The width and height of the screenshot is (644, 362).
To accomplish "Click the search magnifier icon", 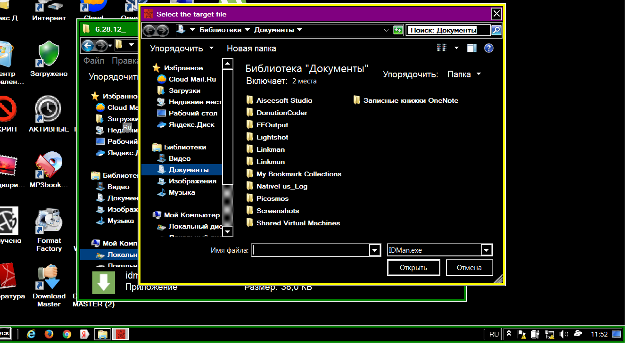I will [496, 30].
